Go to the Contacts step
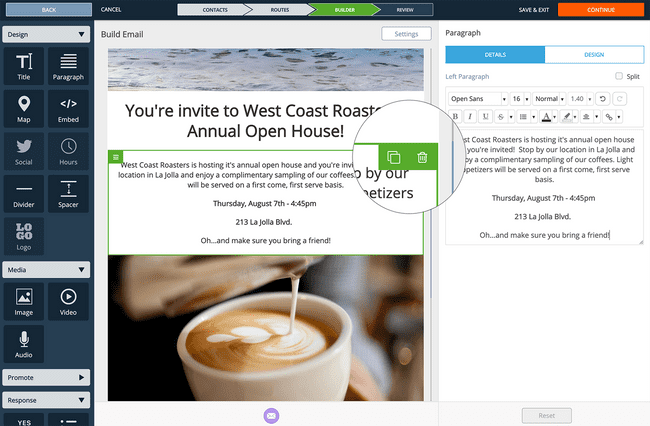Image resolution: width=650 pixels, height=426 pixels. click(x=215, y=10)
